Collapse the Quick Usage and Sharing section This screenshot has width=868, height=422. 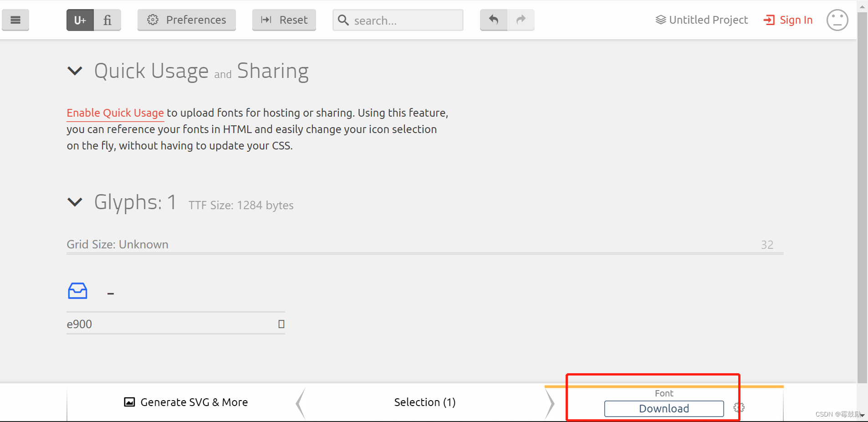point(75,71)
